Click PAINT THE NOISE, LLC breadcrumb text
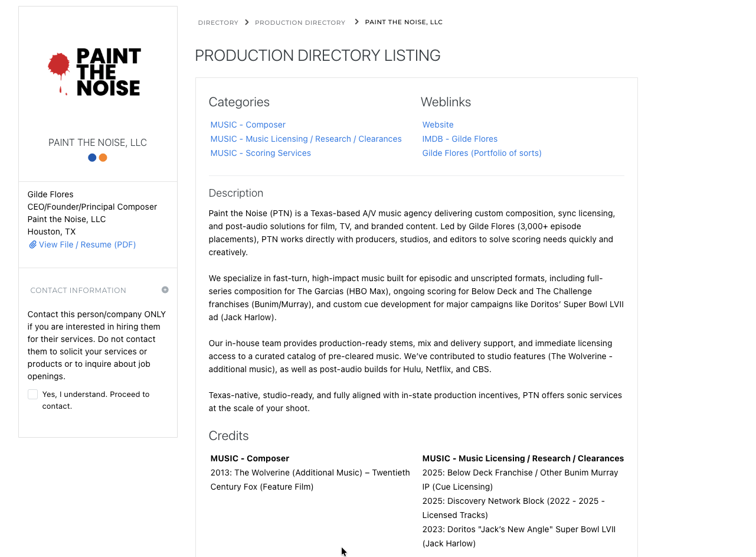The height and width of the screenshot is (557, 756). (x=404, y=22)
